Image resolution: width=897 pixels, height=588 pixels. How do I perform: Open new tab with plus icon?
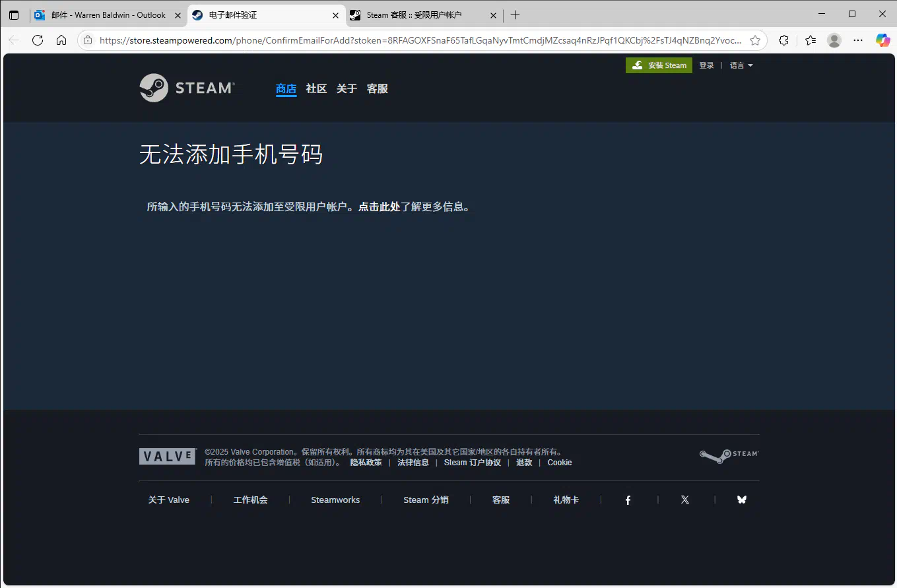[515, 15]
